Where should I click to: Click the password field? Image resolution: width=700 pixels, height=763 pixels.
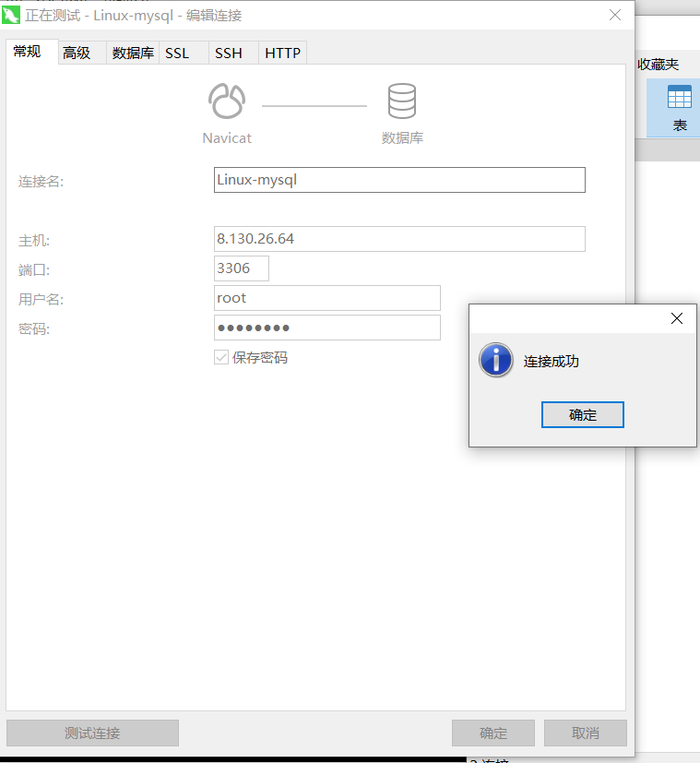point(326,328)
